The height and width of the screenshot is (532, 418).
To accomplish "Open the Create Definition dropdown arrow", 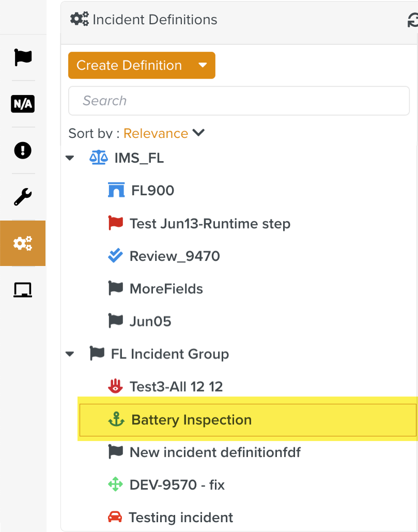I will [x=203, y=65].
